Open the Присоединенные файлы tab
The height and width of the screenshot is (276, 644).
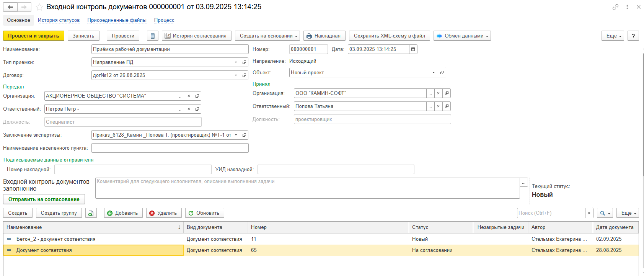117,20
